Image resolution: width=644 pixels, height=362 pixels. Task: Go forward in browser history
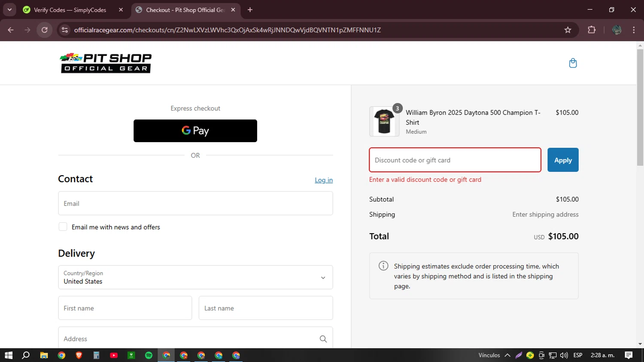27,30
